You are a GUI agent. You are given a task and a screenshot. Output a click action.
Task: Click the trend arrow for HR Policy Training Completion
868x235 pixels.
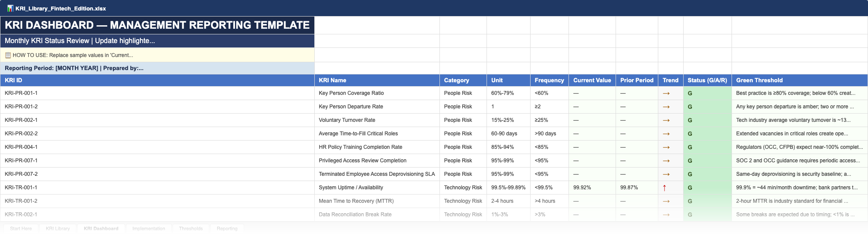[x=666, y=147]
